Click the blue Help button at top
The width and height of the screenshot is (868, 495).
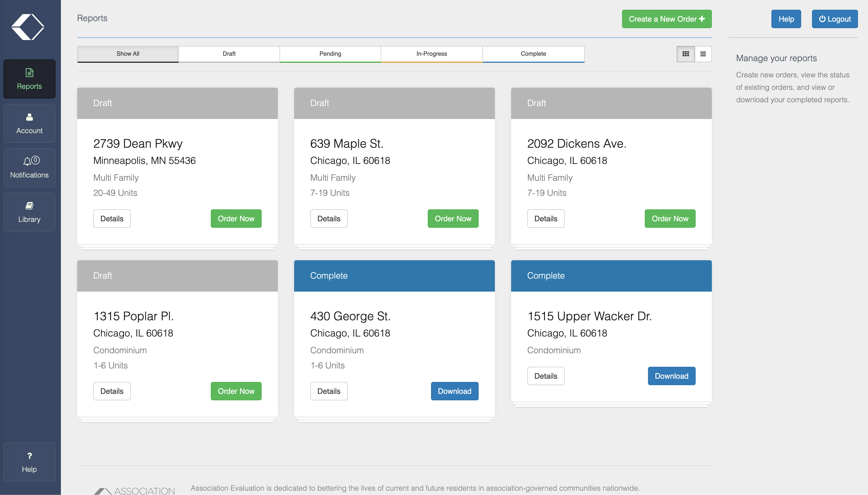point(786,19)
